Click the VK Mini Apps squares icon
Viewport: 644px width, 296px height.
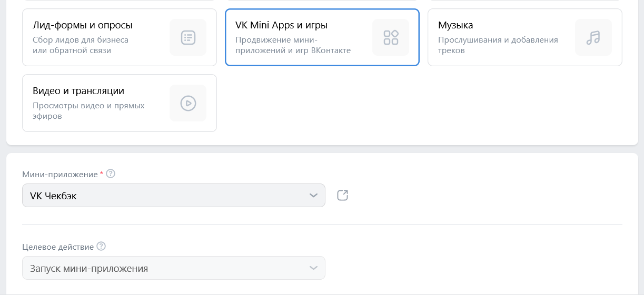point(391,37)
